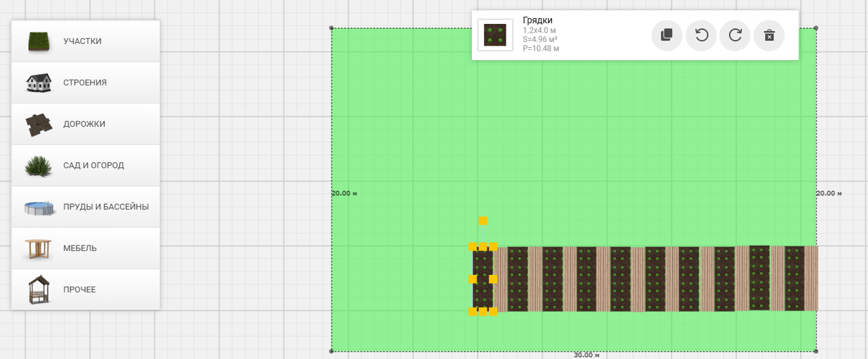Viewport: 868px width, 359px height.
Task: Click the plot's bottom-right corner node
Action: coord(817,351)
